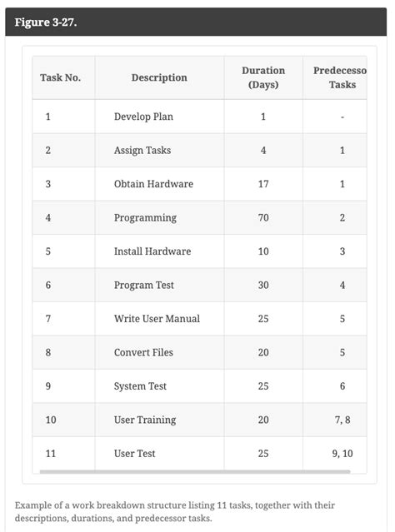Click the horizontal scrollbar below the table
The image size is (395, 532).
pos(195,471)
